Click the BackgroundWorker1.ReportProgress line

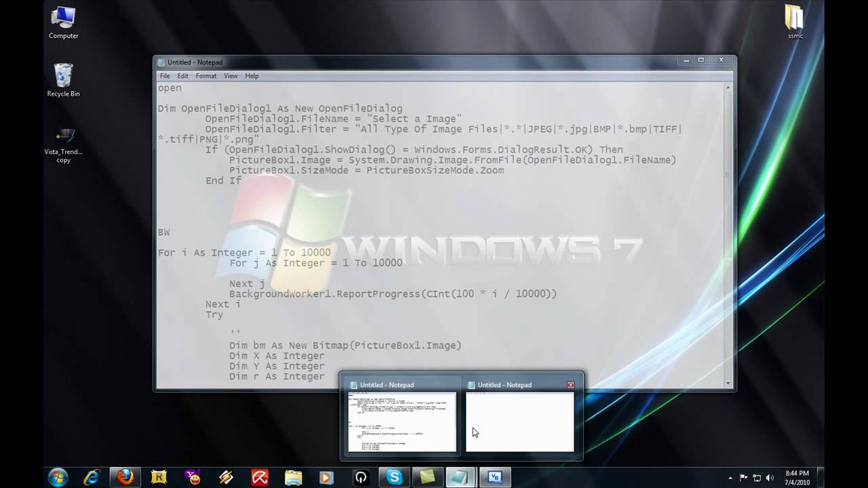tap(393, 293)
